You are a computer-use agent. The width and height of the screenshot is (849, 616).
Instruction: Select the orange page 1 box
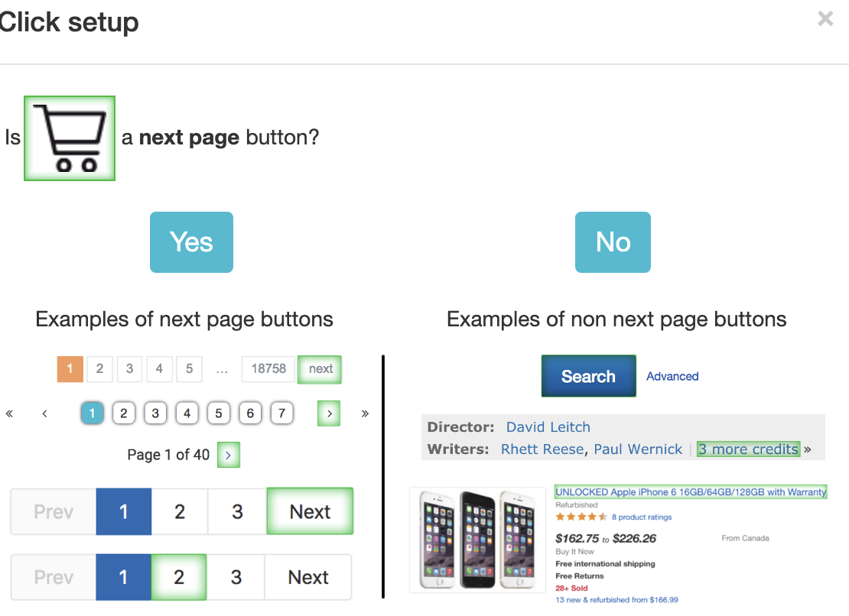[70, 369]
